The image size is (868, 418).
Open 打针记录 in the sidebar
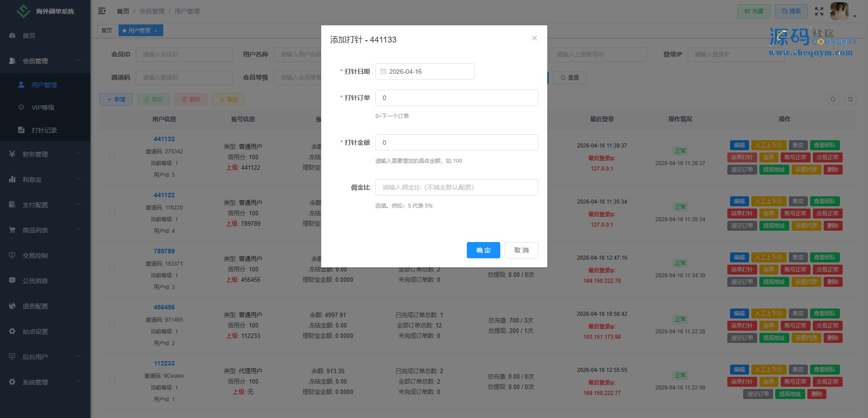[44, 130]
